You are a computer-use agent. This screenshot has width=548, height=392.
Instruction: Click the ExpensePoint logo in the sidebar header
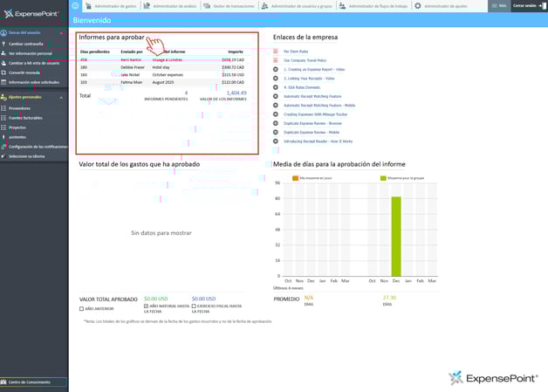31,14
